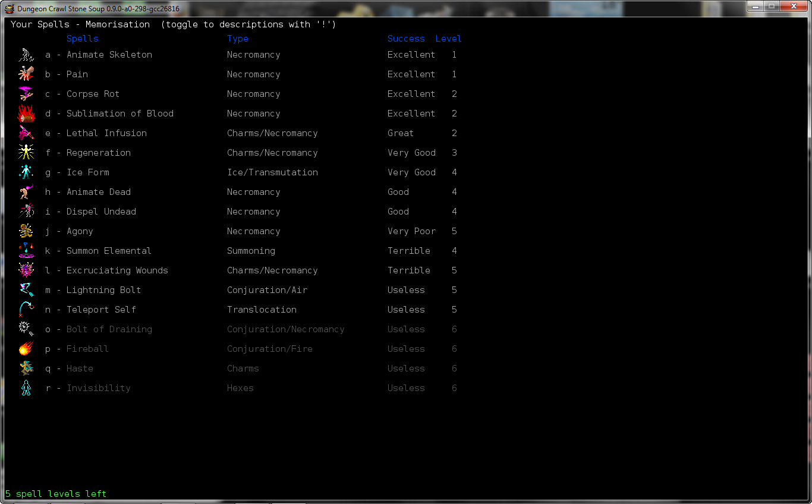The width and height of the screenshot is (812, 504).
Task: Click the Sublimation of Blood icon
Action: coord(26,114)
